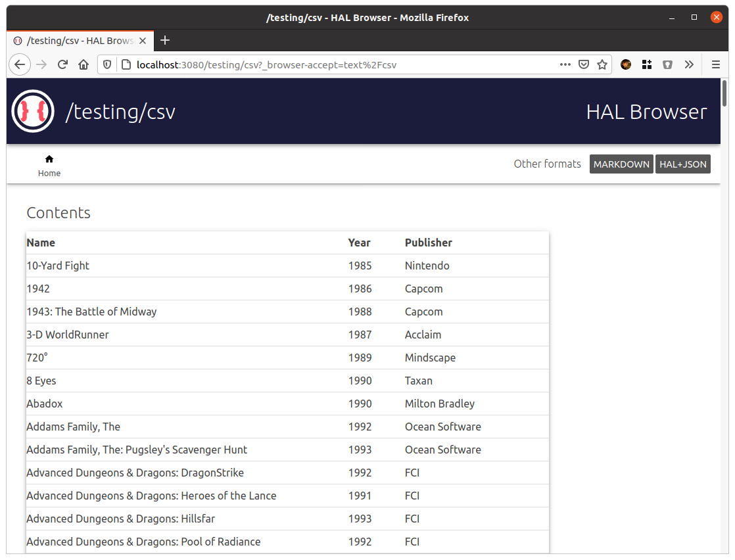
Task: Select the 3-D WorldRunner cell
Action: pos(68,335)
